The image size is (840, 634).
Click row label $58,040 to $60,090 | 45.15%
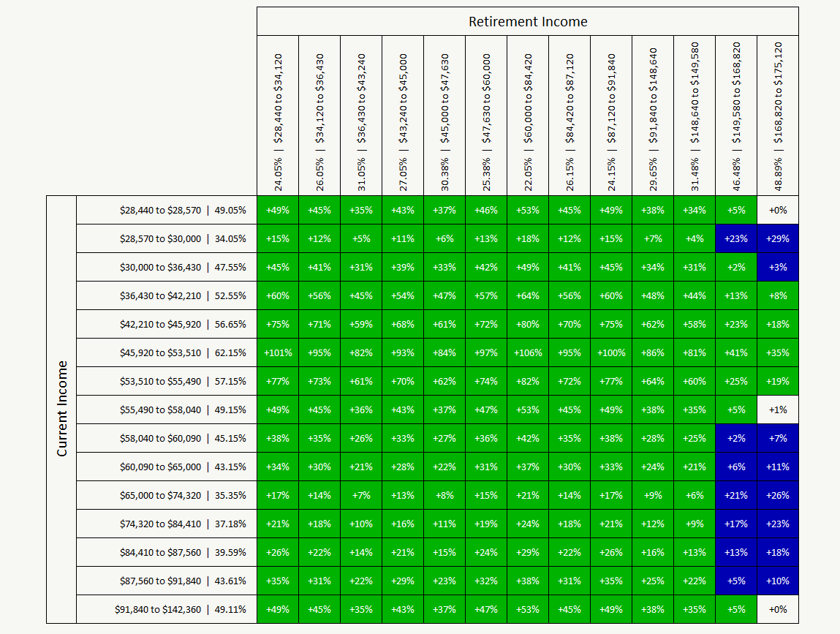pyautogui.click(x=167, y=438)
